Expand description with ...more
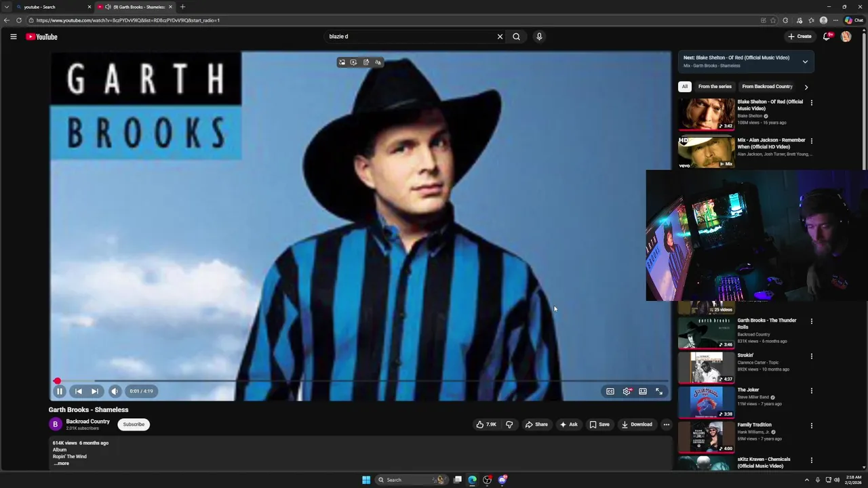The image size is (868, 488). point(62,464)
